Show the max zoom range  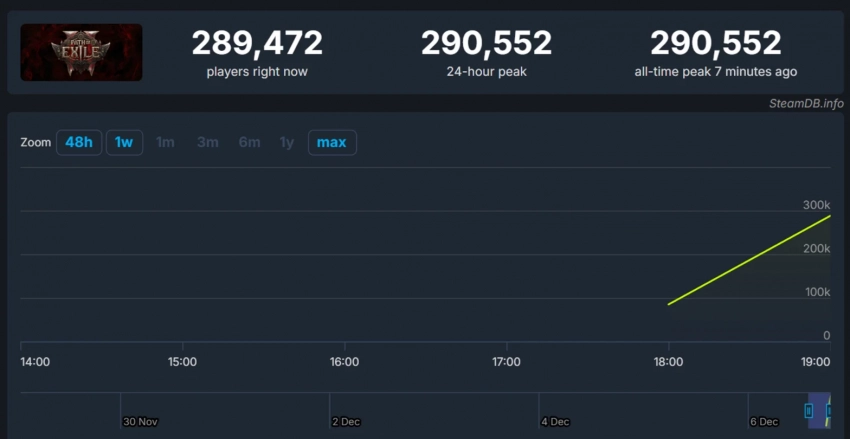click(331, 142)
